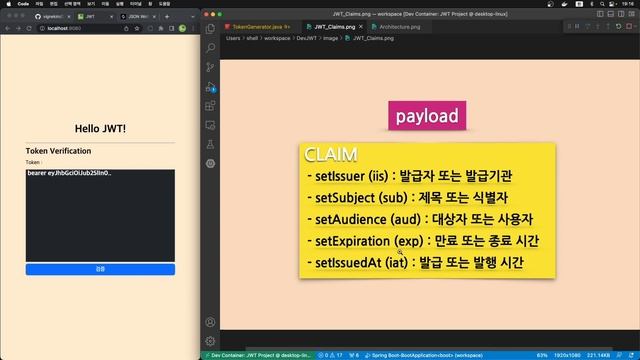Open the Extensions view

click(210, 106)
